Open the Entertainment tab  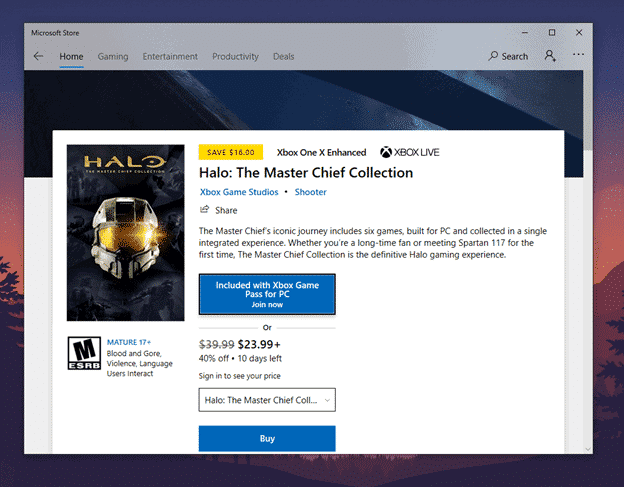[x=170, y=56]
